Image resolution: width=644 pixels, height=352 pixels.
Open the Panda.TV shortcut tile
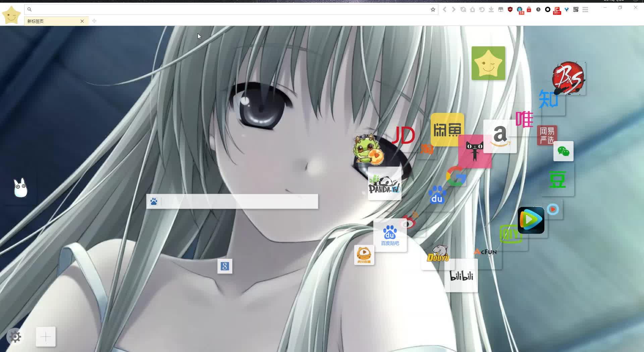[x=385, y=183]
